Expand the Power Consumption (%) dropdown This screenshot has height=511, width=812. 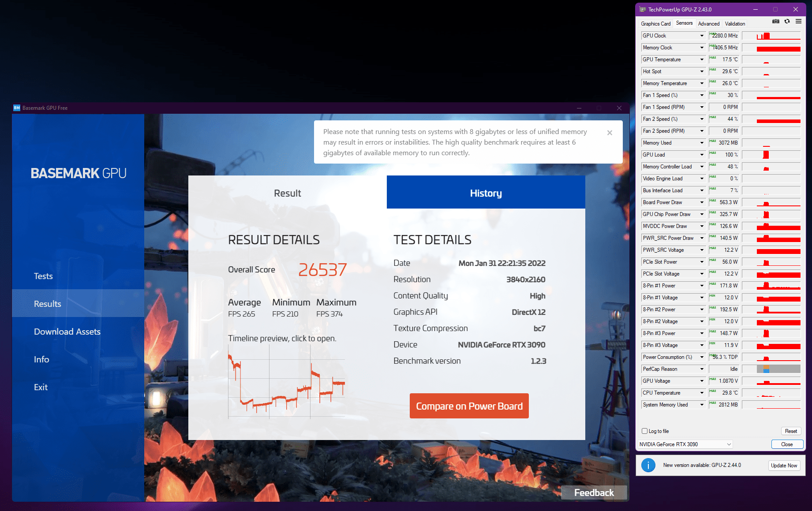pyautogui.click(x=702, y=357)
